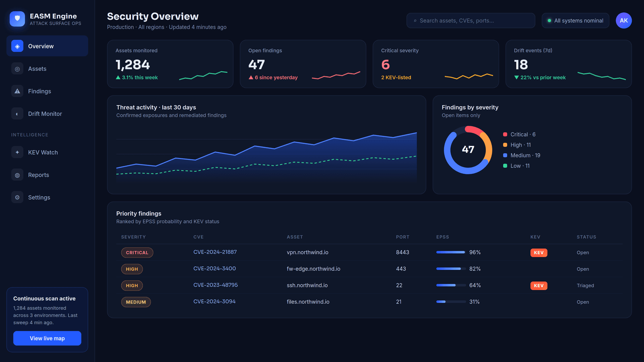Click the Reports icon in sidebar

point(17,175)
